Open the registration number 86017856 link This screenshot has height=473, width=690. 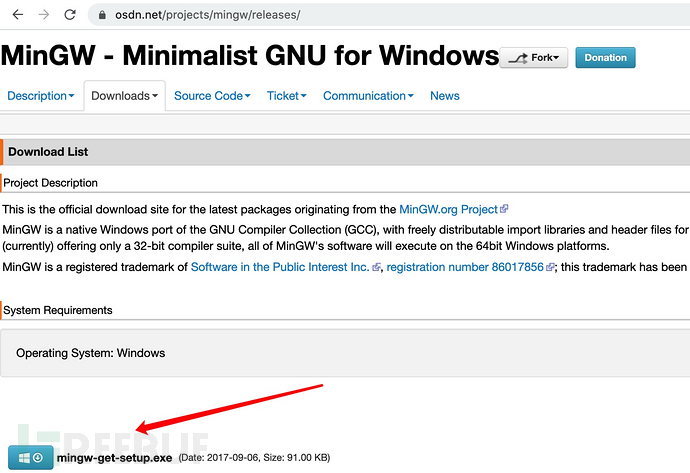465,267
